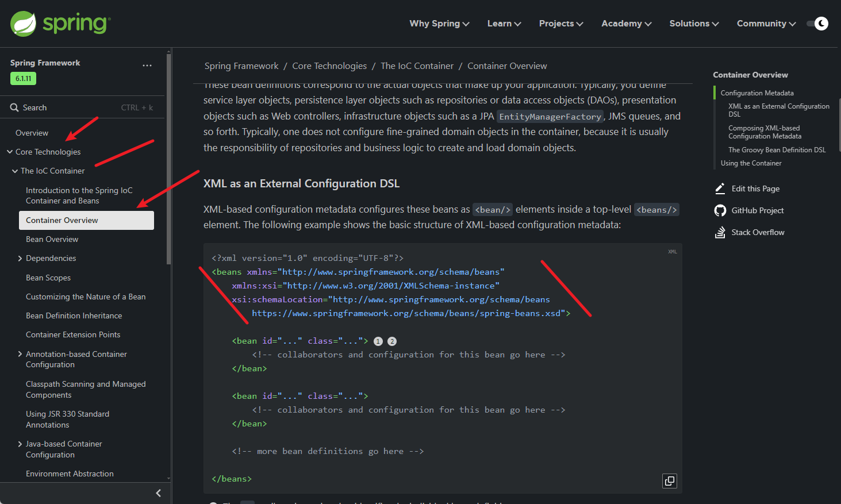Click the Search field in sidebar
Image resolution: width=841 pixels, height=504 pixels.
pos(82,107)
